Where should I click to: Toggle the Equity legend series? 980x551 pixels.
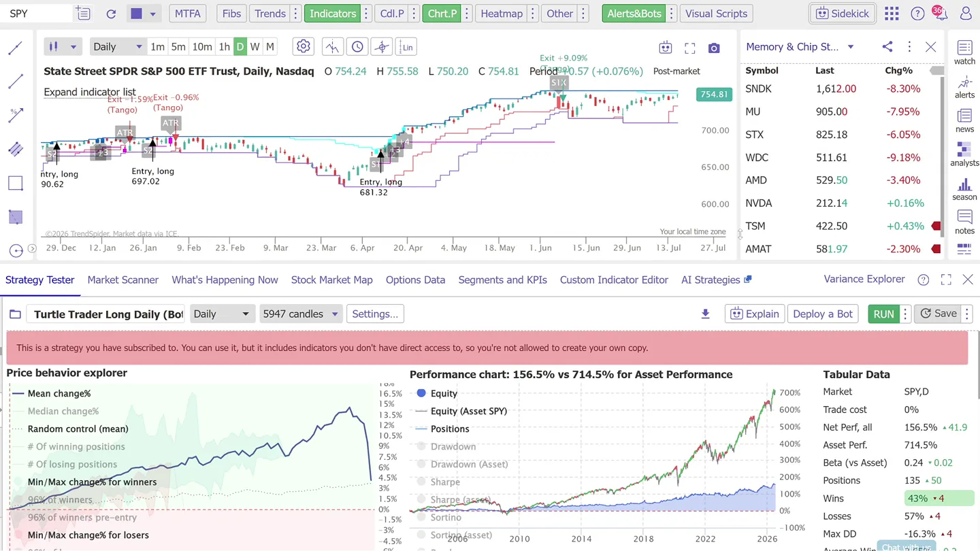436,393
